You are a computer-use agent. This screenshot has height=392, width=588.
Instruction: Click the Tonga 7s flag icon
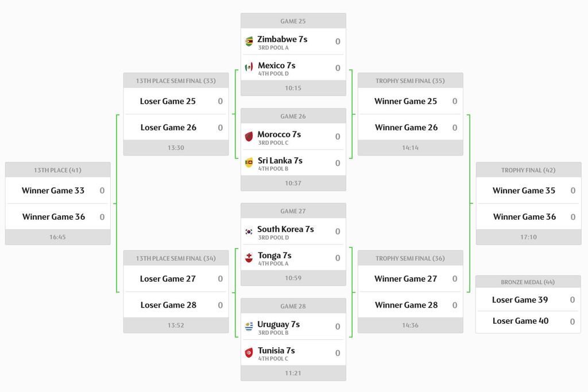click(x=249, y=257)
